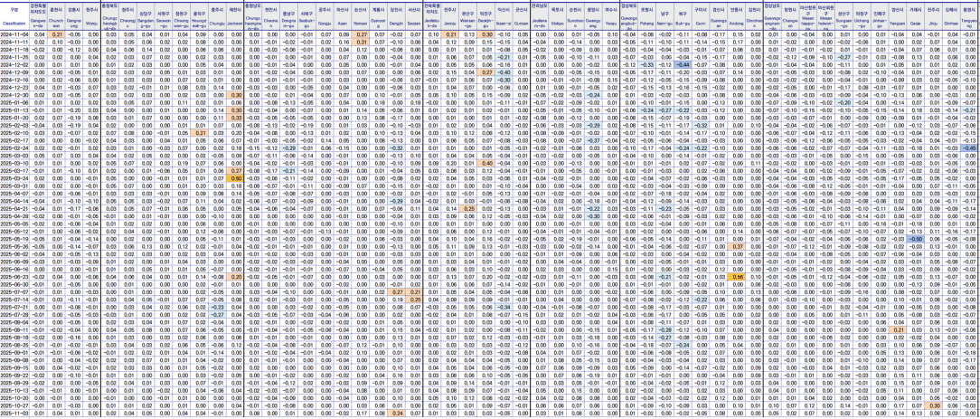Image resolution: width=980 pixels, height=419 pixels.
Task: Click highlighted 0.30 Jecheon cell for 2024-12-30
Action: pos(235,93)
